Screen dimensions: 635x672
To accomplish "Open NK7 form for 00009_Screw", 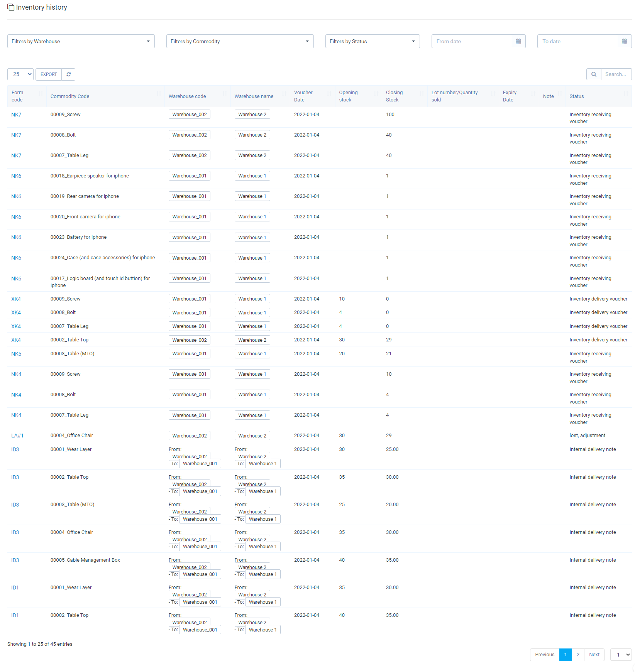I will point(16,115).
